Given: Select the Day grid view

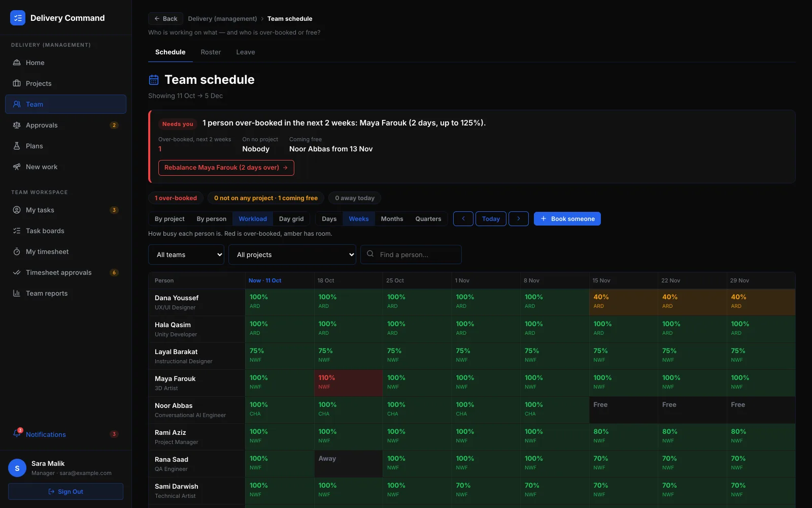Looking at the screenshot, I should pos(291,219).
